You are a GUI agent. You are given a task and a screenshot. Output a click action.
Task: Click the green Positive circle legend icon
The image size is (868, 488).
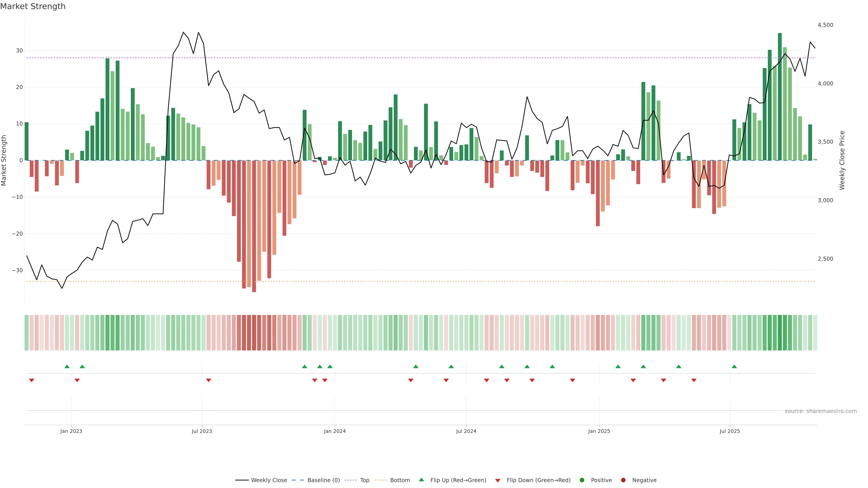(x=582, y=480)
